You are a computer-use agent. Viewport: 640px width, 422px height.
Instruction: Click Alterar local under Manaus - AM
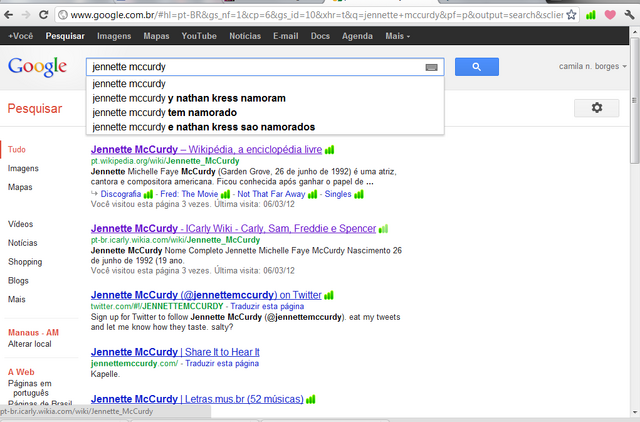click(30, 344)
